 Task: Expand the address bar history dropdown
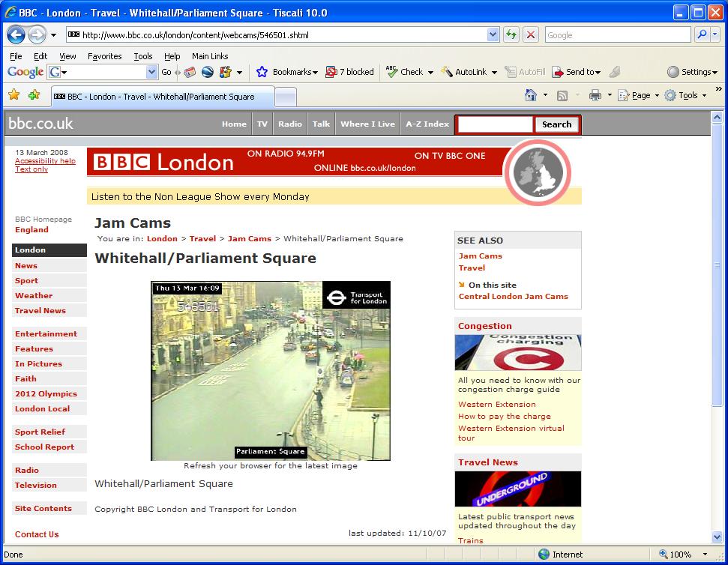491,34
